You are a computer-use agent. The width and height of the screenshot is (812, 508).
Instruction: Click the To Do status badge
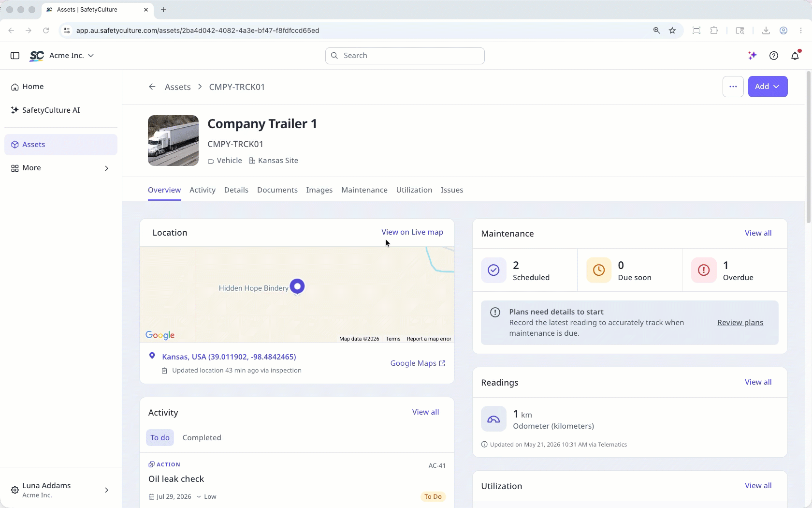coord(433,497)
